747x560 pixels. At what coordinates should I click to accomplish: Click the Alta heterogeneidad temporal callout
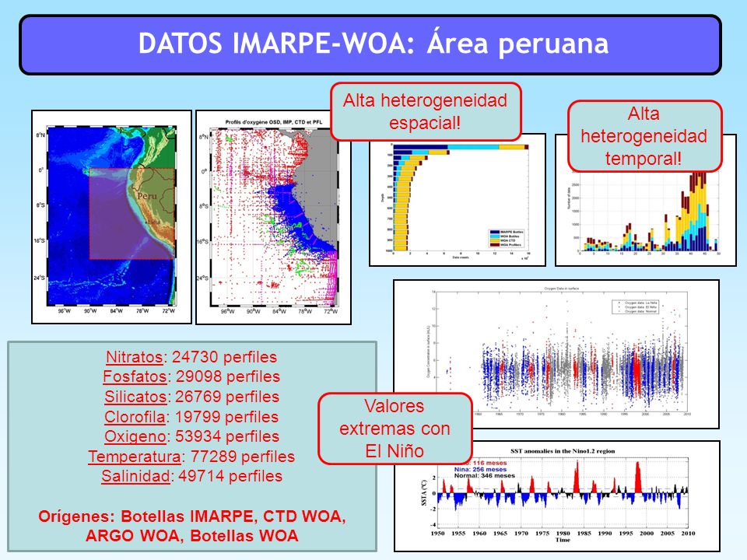pos(644,136)
